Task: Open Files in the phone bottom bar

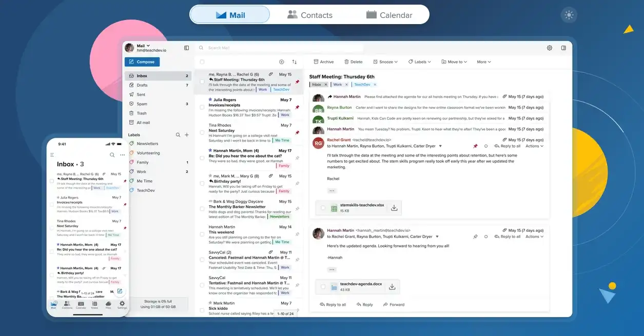Action: tap(108, 305)
